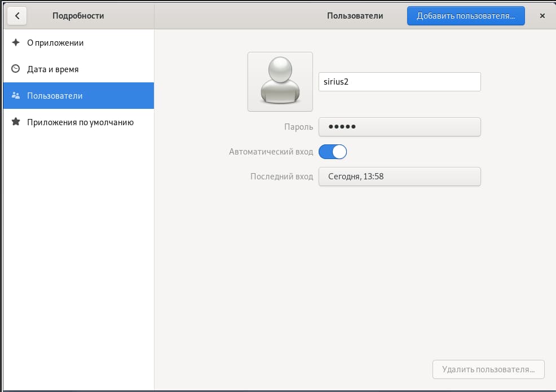Open Приложения по умолчанию settings
The height and width of the screenshot is (392, 556).
(80, 122)
